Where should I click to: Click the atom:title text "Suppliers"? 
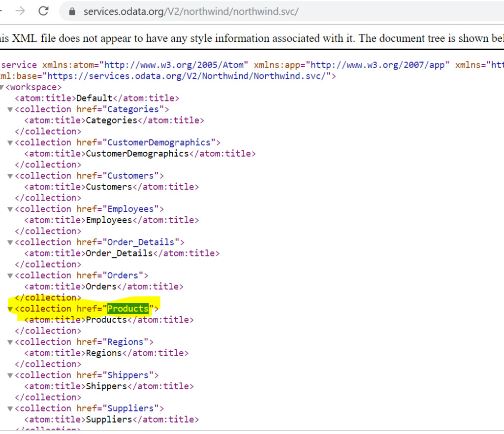pyautogui.click(x=109, y=419)
